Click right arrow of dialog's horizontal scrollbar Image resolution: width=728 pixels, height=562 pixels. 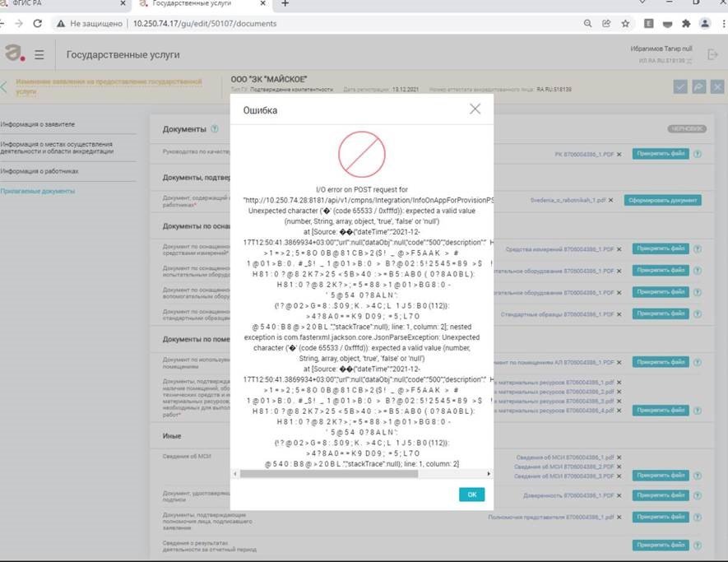click(489, 474)
